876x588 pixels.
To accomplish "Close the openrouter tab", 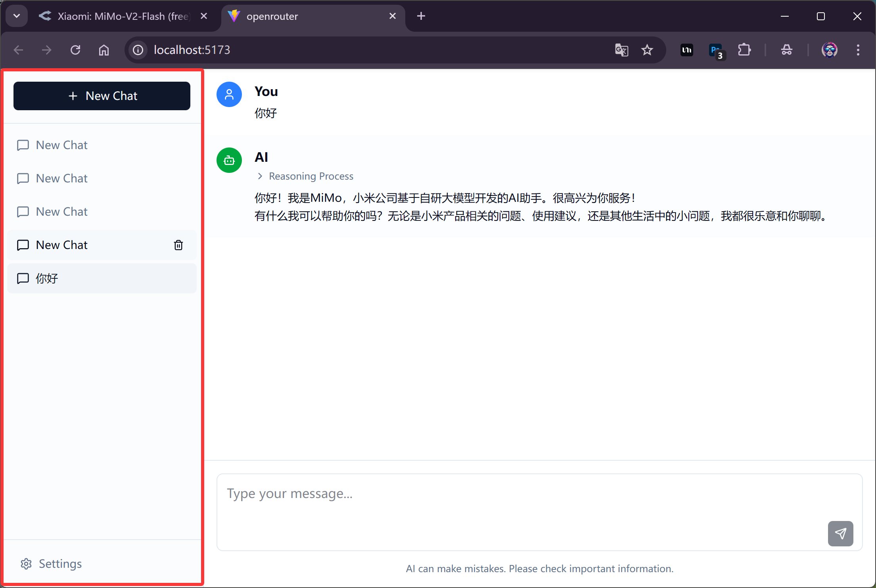I will click(392, 16).
